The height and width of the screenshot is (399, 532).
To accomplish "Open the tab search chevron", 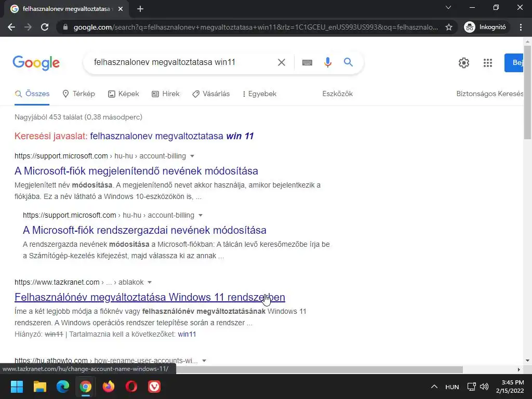I will click(x=448, y=7).
